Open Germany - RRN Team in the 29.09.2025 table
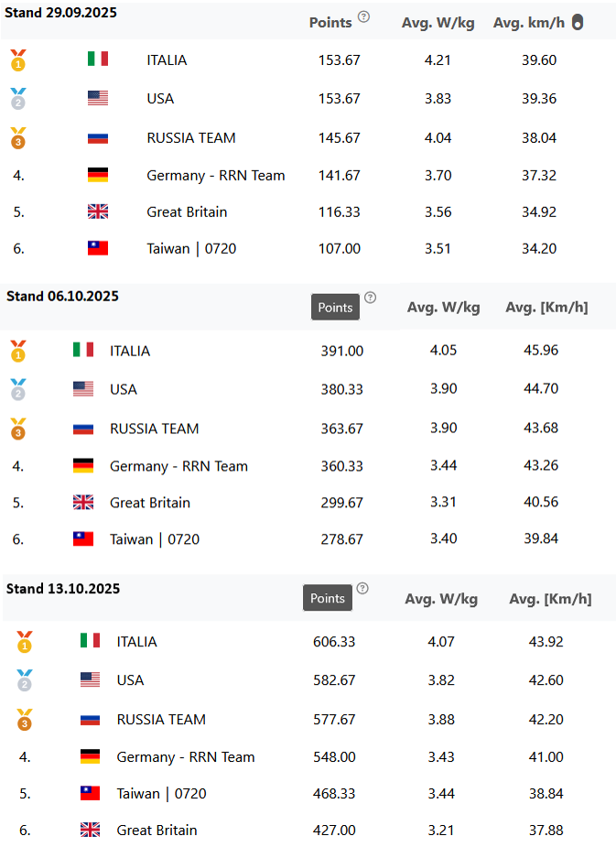Image resolution: width=616 pixels, height=847 pixels. (x=216, y=176)
